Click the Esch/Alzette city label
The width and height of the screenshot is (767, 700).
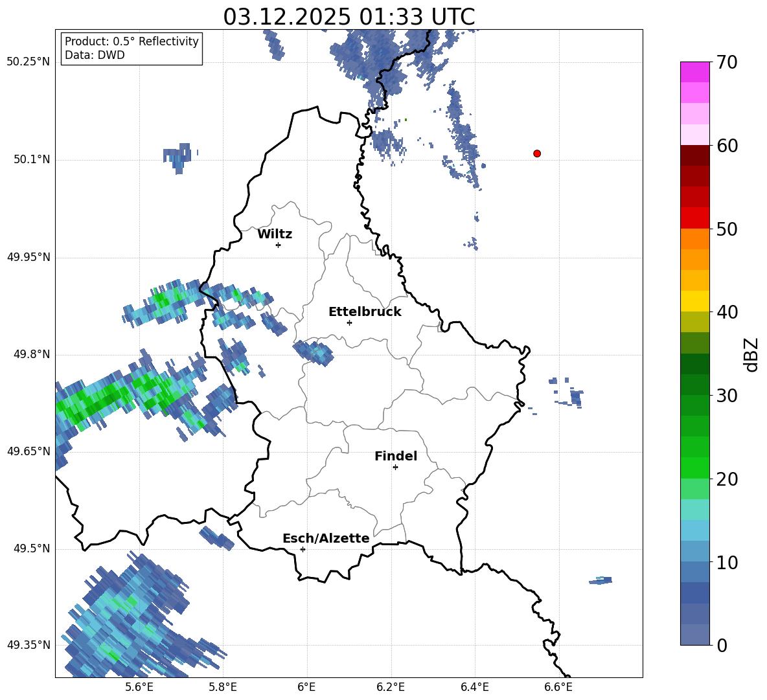pos(326,538)
